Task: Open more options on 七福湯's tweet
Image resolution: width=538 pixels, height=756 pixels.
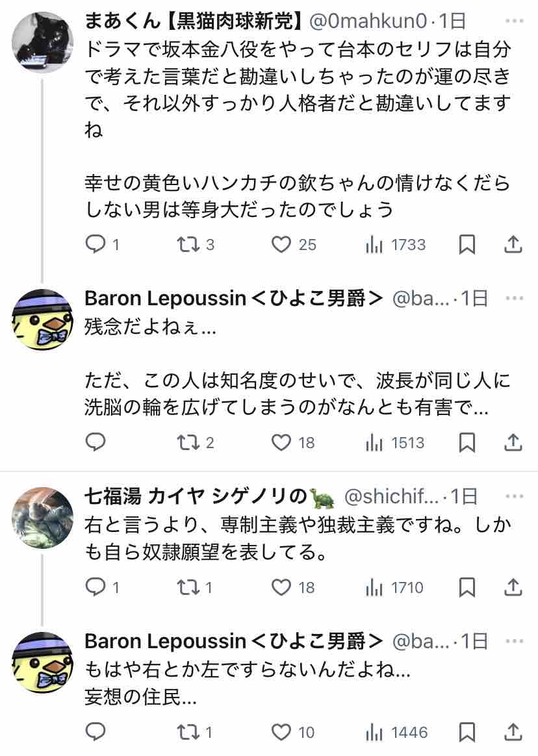Action: (514, 497)
